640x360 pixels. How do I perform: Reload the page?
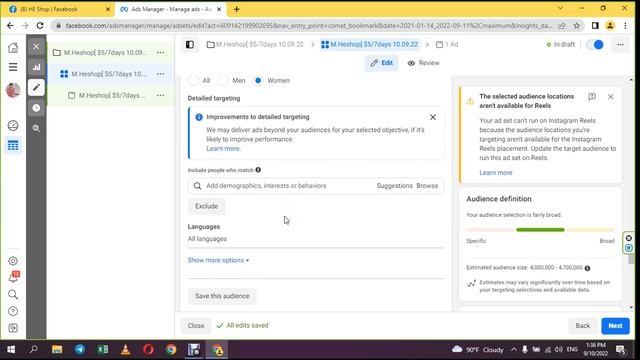pos(40,26)
